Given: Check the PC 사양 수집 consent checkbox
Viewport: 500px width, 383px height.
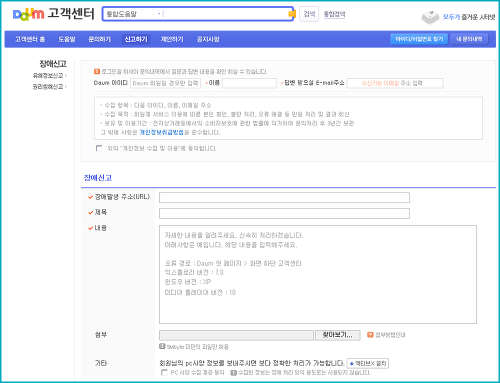Looking at the screenshot, I should pyautogui.click(x=164, y=372).
